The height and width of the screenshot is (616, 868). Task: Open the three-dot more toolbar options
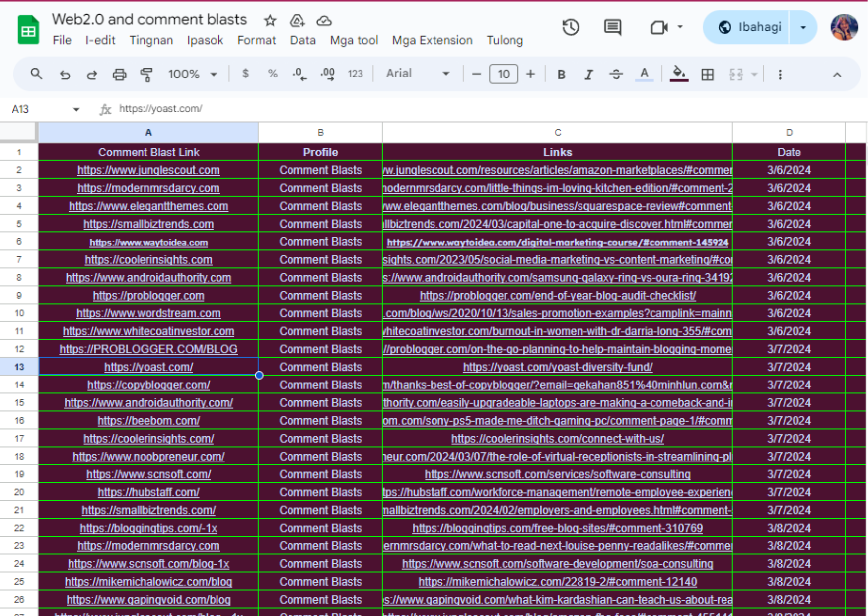(x=780, y=75)
